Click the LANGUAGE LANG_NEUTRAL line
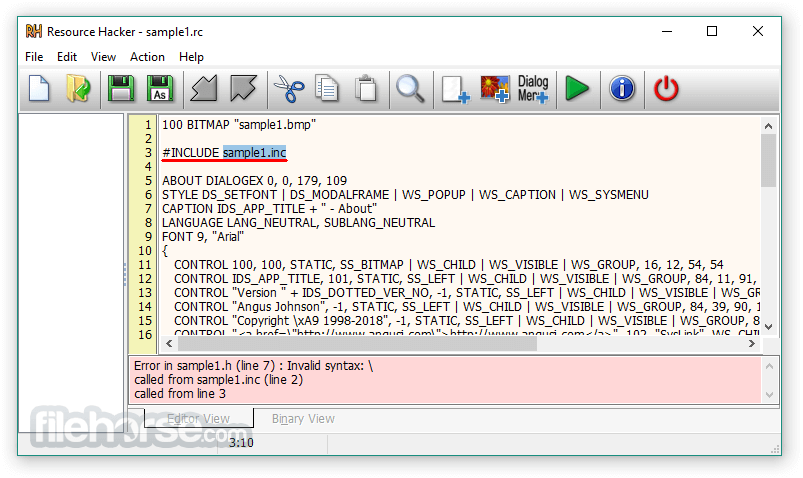803x478 pixels. point(299,223)
